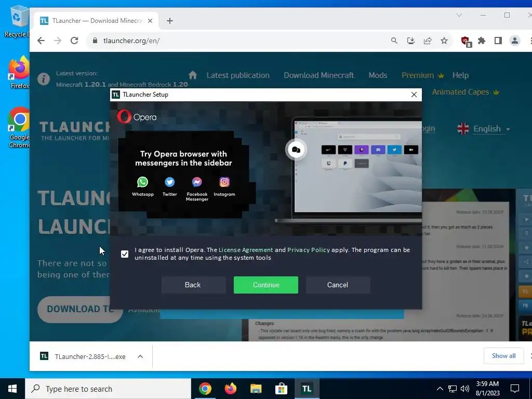Click the info icon beside Latest version
The height and width of the screenshot is (399, 532).
[x=44, y=79]
